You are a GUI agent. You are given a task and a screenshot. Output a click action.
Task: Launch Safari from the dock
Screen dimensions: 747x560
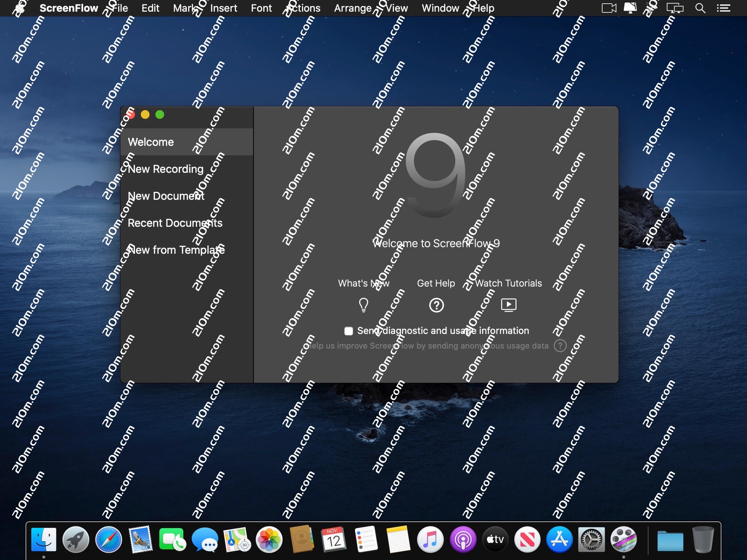(108, 540)
